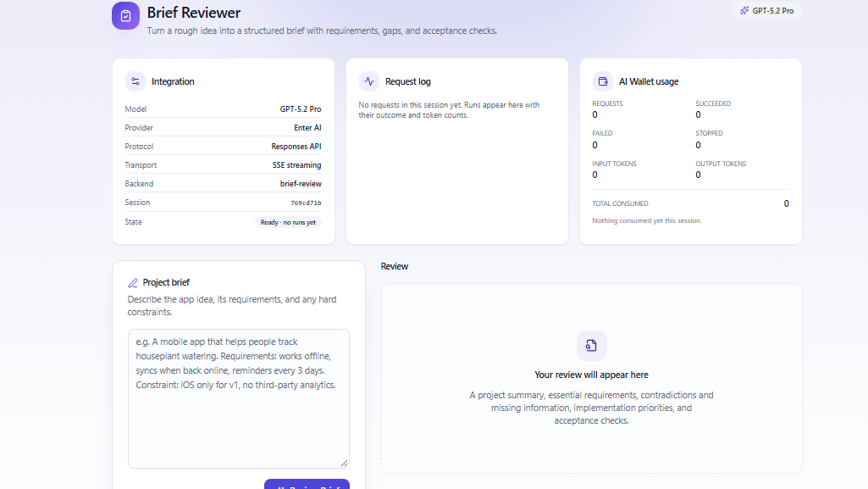The image size is (868, 489).
Task: Click the Review Brief button below the textarea
Action: 307,484
